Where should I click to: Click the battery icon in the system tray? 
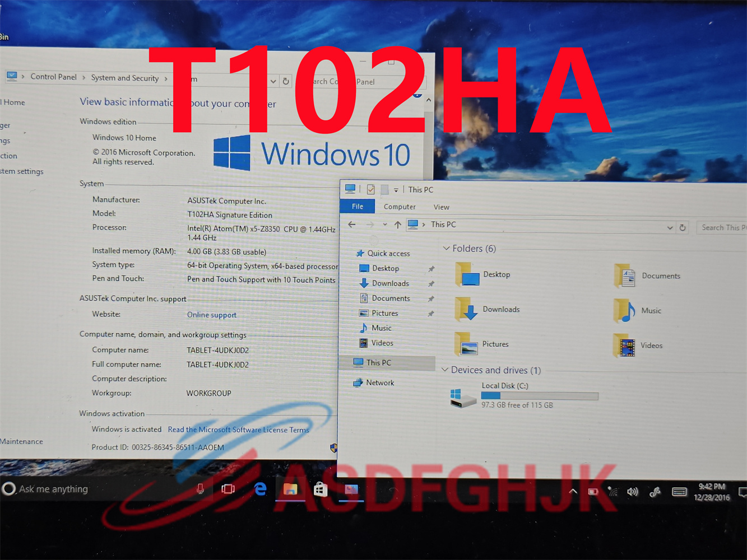(x=593, y=492)
